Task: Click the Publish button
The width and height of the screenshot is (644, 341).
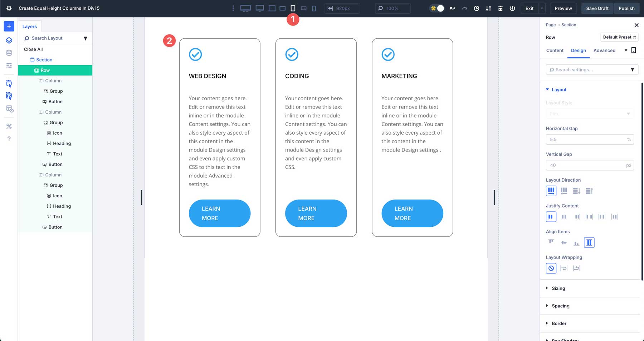Action: (626, 8)
